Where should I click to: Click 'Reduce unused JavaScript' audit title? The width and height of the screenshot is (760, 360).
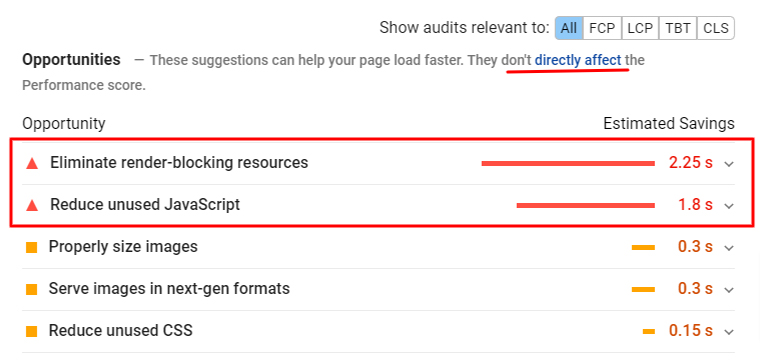pos(145,204)
